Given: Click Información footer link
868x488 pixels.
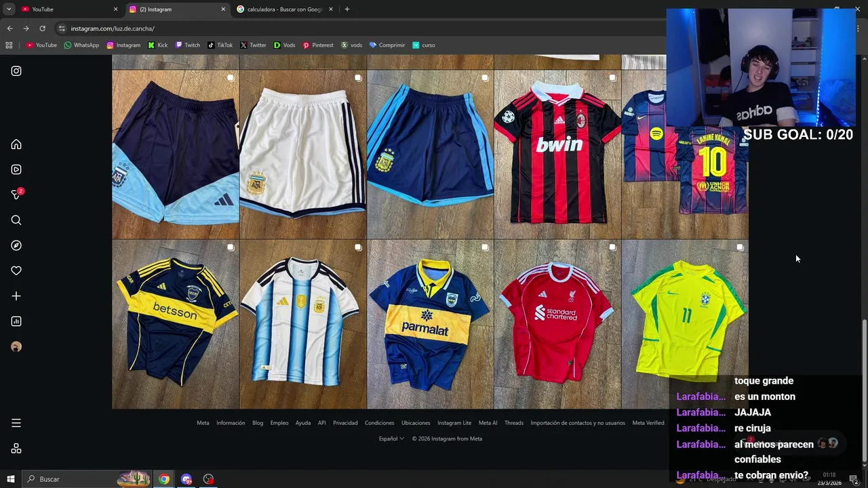Looking at the screenshot, I should [x=231, y=423].
